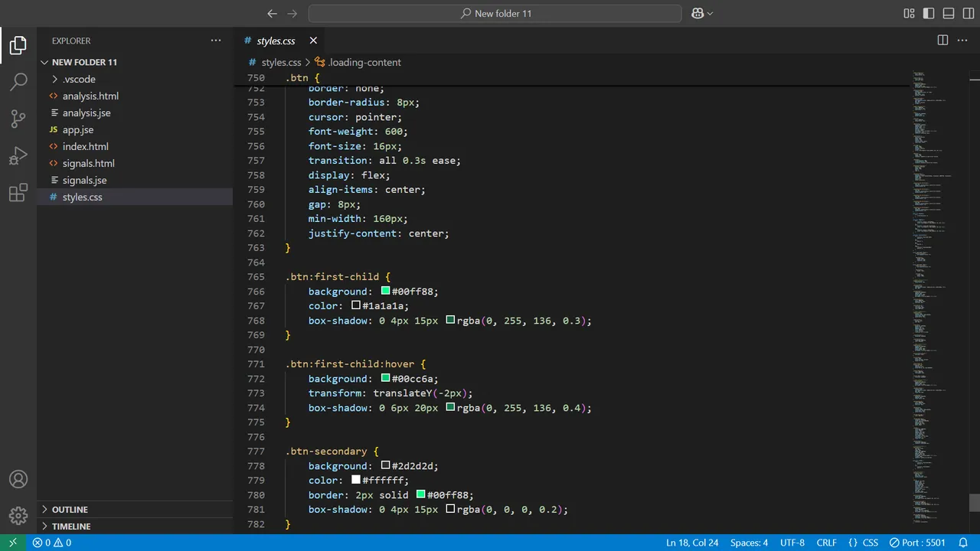Open app.jse in explorer
Screen dimensions: 980x551
click(x=135, y=129)
